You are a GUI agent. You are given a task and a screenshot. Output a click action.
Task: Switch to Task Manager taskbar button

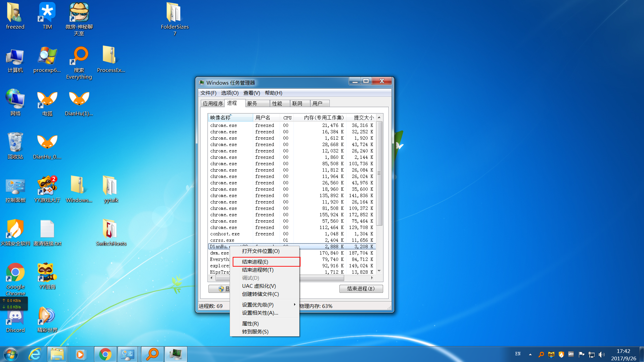tap(175, 354)
